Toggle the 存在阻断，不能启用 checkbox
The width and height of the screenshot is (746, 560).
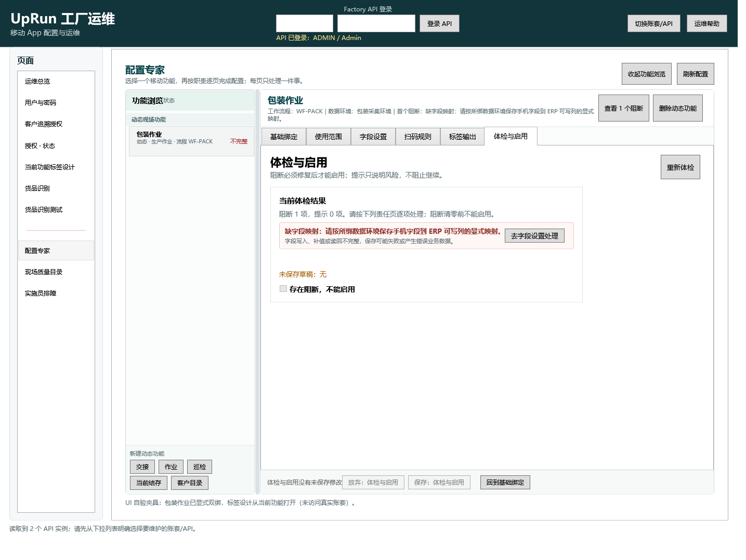pos(283,289)
